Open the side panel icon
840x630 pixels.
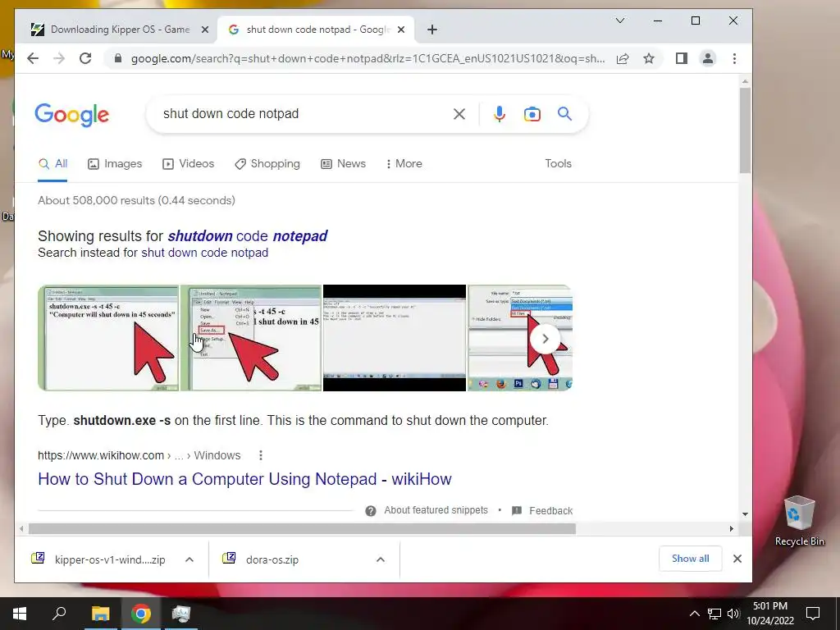pos(682,58)
